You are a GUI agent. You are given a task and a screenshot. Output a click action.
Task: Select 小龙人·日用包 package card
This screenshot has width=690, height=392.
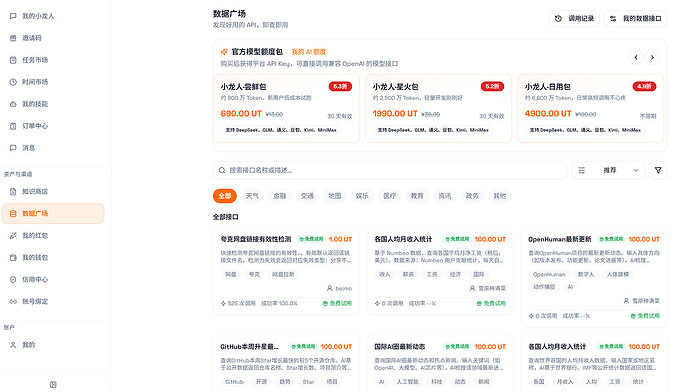click(590, 108)
